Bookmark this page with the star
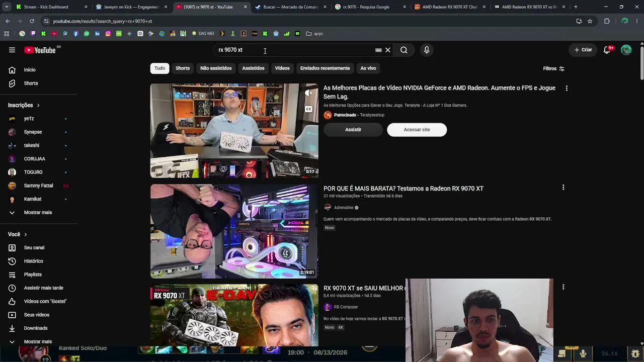This screenshot has height=362, width=644. (590, 21)
